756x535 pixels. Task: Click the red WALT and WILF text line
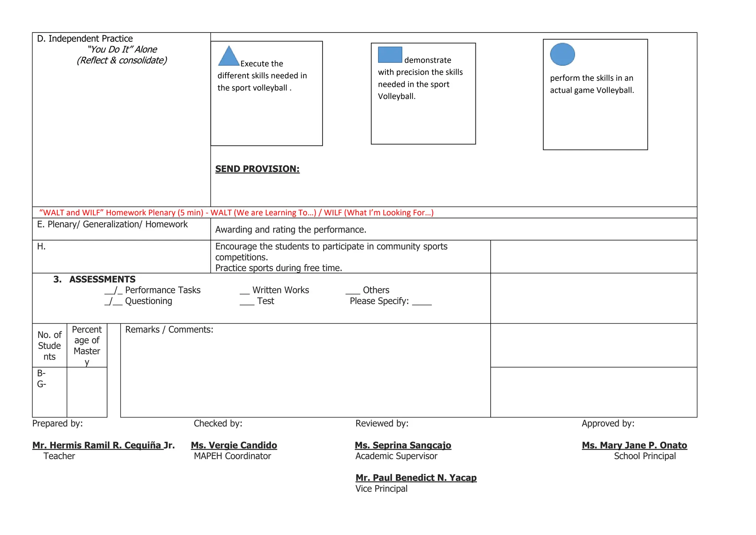tap(236, 212)
